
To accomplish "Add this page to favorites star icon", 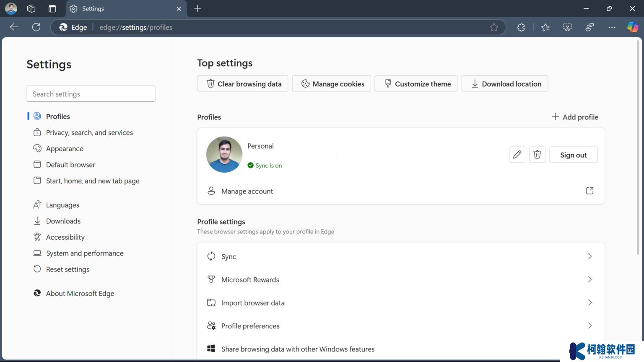I will [x=494, y=27].
